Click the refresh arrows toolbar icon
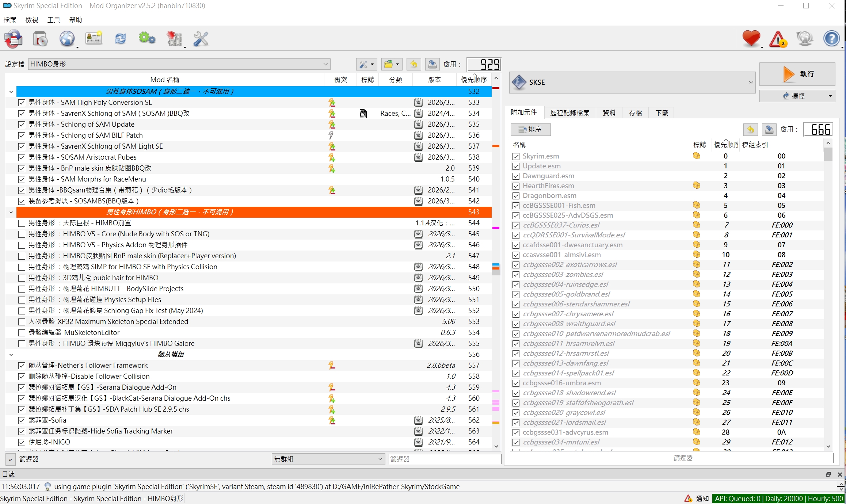 (121, 39)
